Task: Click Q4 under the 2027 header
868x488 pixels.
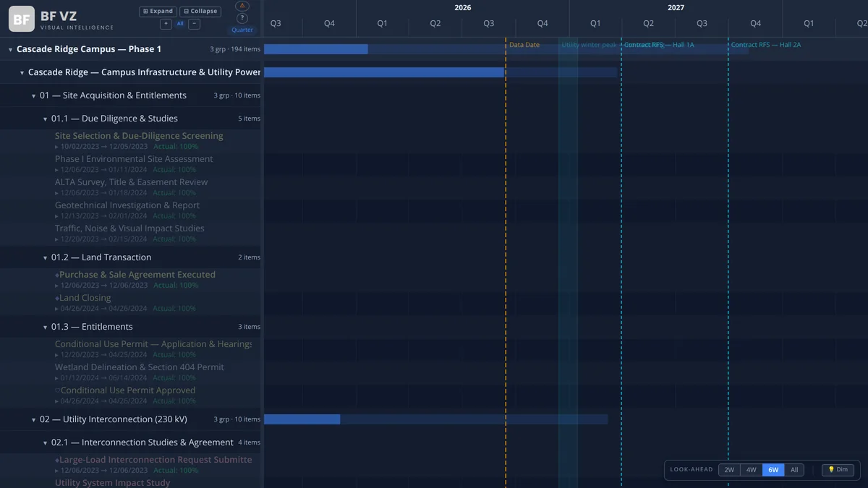Action: pyautogui.click(x=755, y=24)
